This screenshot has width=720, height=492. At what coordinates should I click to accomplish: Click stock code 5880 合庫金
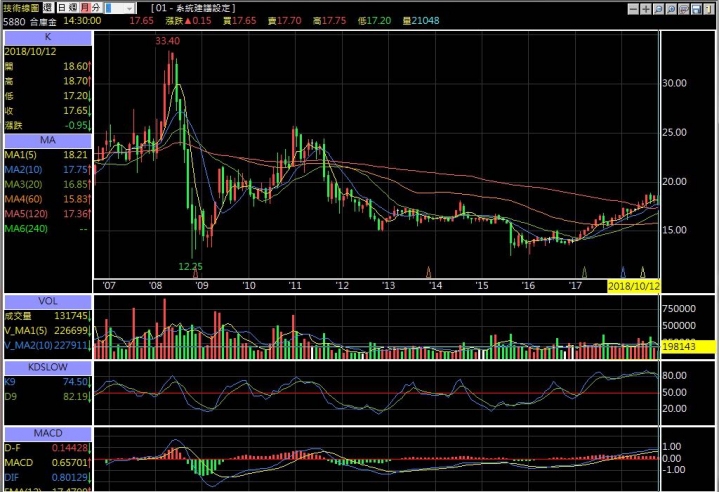click(29, 21)
